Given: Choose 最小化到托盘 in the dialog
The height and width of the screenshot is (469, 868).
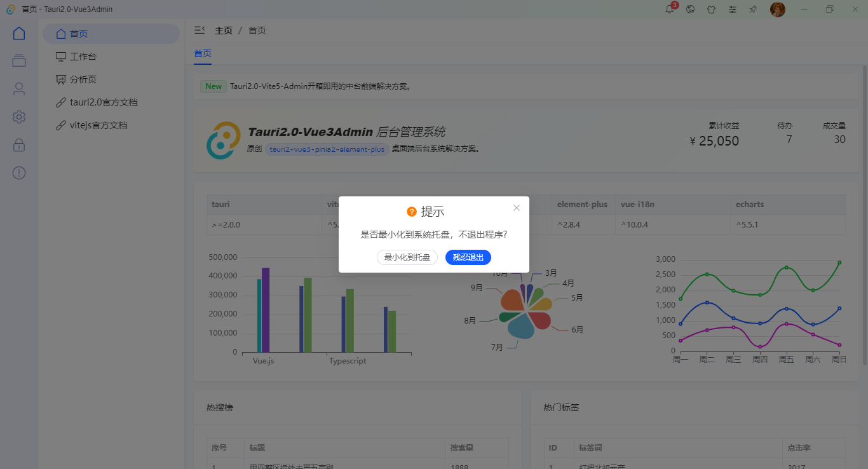Looking at the screenshot, I should click(407, 257).
